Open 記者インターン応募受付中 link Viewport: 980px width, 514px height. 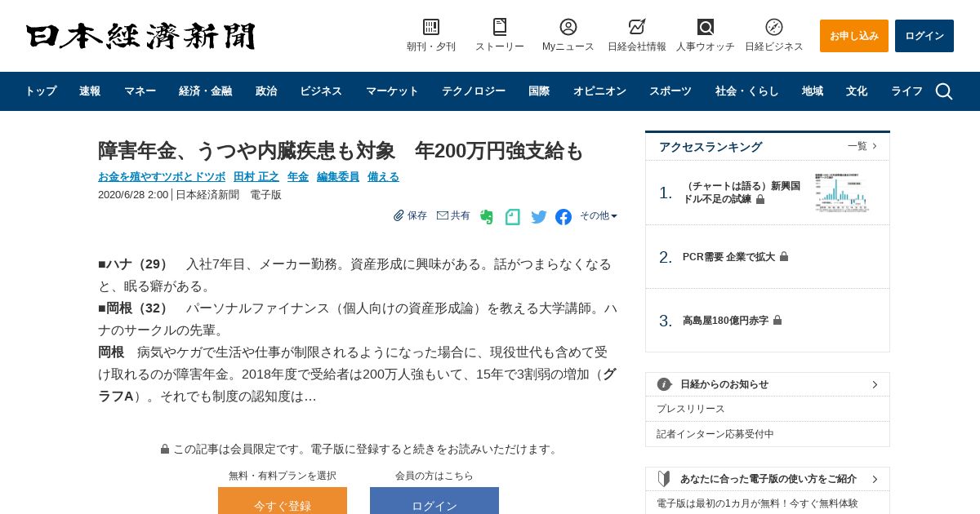[x=715, y=434]
